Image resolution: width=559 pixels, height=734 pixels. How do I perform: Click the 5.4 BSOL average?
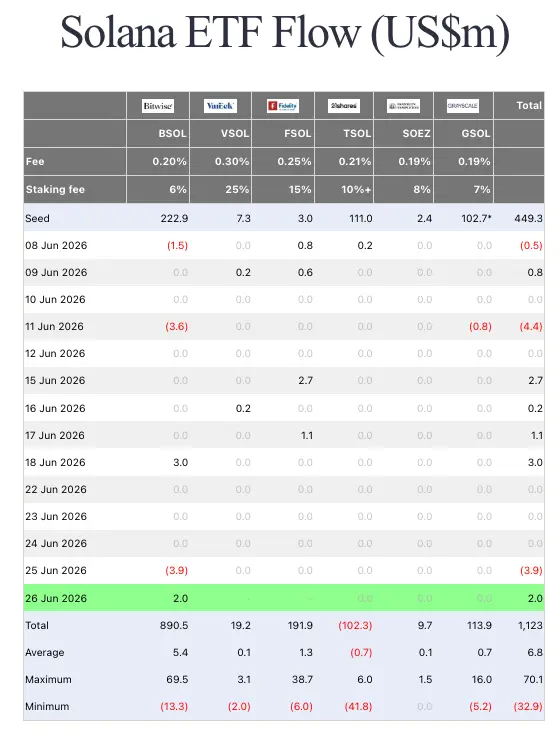181,653
